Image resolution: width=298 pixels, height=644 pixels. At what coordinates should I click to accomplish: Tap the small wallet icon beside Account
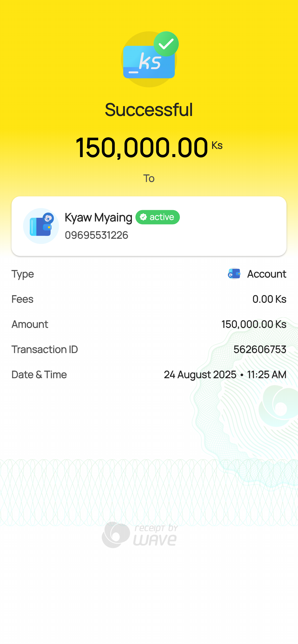coord(234,274)
